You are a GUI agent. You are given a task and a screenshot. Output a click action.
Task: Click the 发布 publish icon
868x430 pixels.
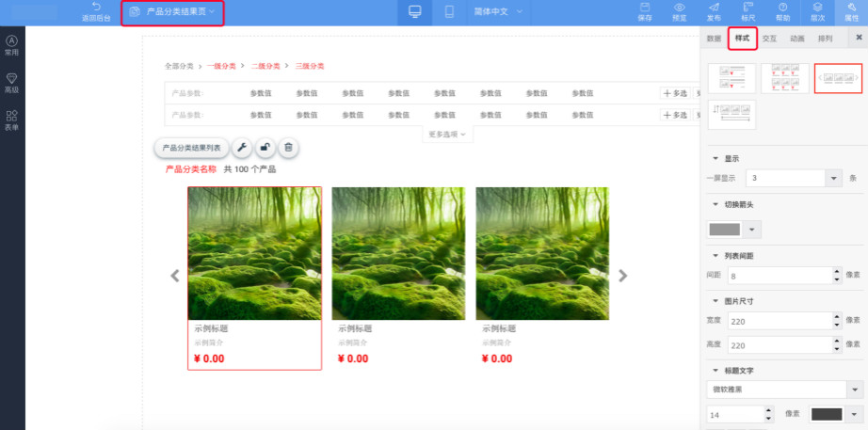pyautogui.click(x=714, y=8)
